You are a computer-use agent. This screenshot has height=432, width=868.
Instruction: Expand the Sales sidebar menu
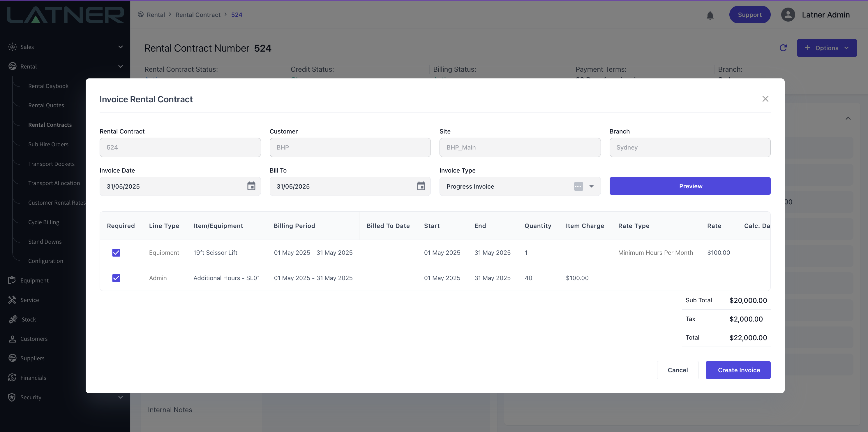point(120,47)
